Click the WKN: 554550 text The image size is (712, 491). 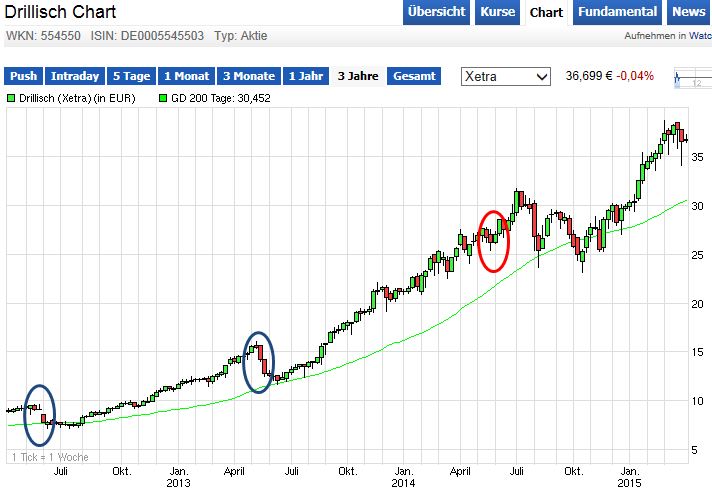pyautogui.click(x=43, y=35)
